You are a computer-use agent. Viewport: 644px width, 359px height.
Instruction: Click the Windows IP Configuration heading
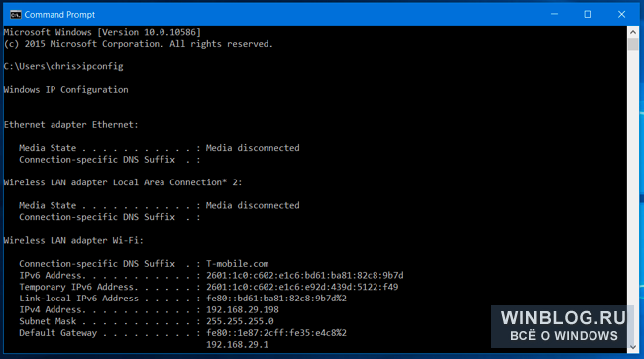(65, 89)
